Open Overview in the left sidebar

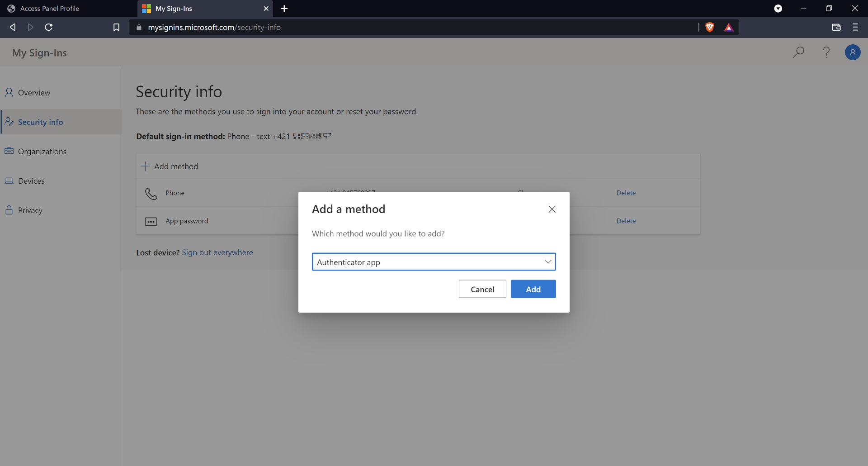34,93
